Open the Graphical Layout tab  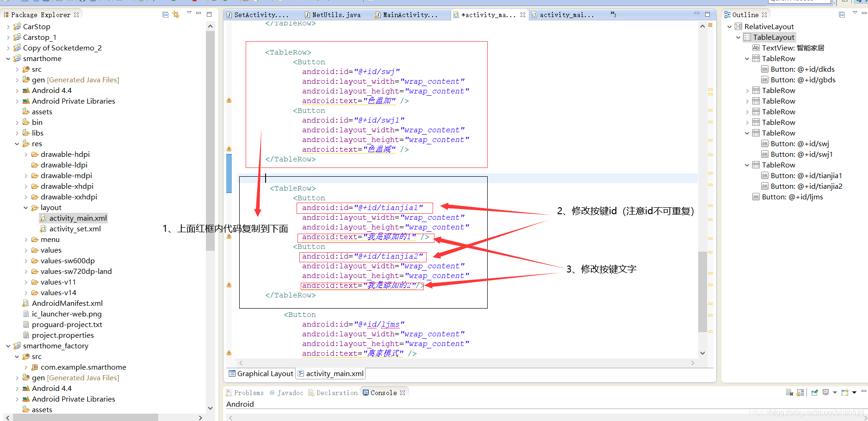click(261, 374)
